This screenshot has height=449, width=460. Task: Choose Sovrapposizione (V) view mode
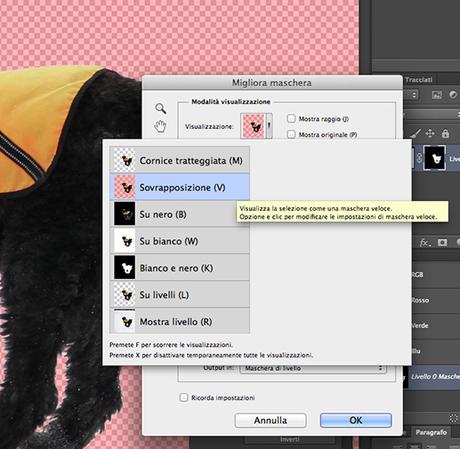pyautogui.click(x=180, y=187)
